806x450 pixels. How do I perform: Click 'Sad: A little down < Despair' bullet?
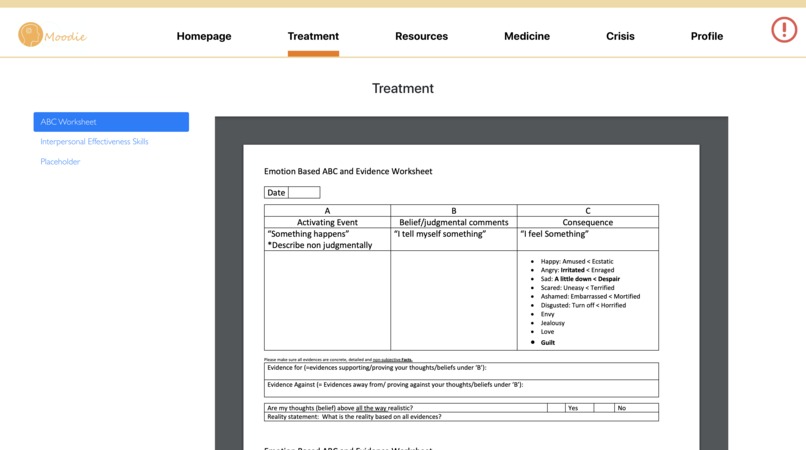pos(580,279)
